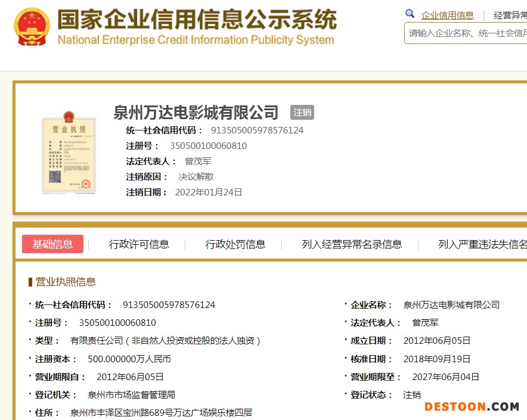Click the magnifier search icon

pyautogui.click(x=410, y=14)
